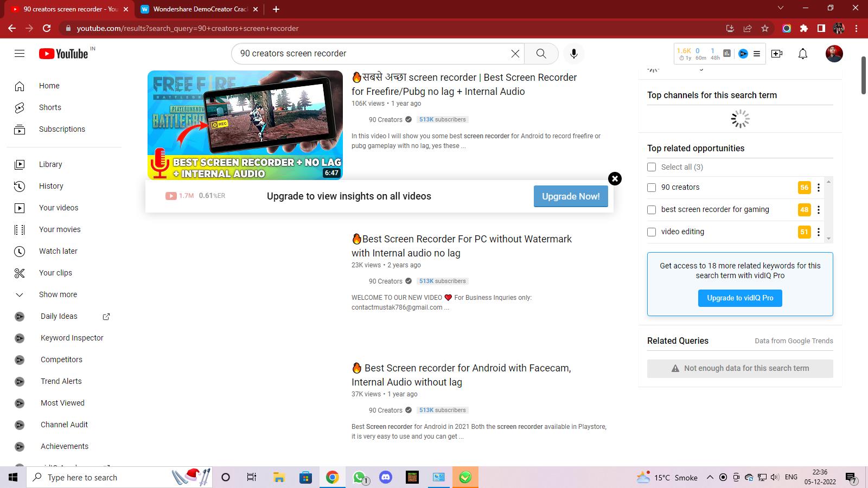Image resolution: width=868 pixels, height=488 pixels.
Task: Clear the search box text
Action: 515,54
